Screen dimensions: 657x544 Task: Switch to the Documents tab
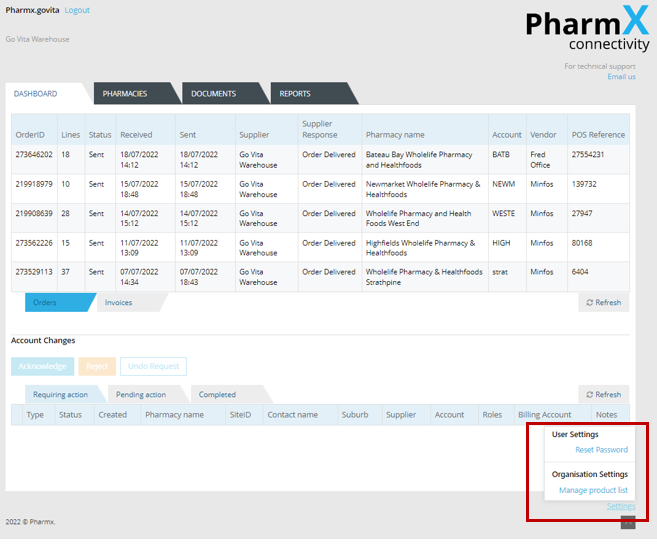(x=213, y=94)
